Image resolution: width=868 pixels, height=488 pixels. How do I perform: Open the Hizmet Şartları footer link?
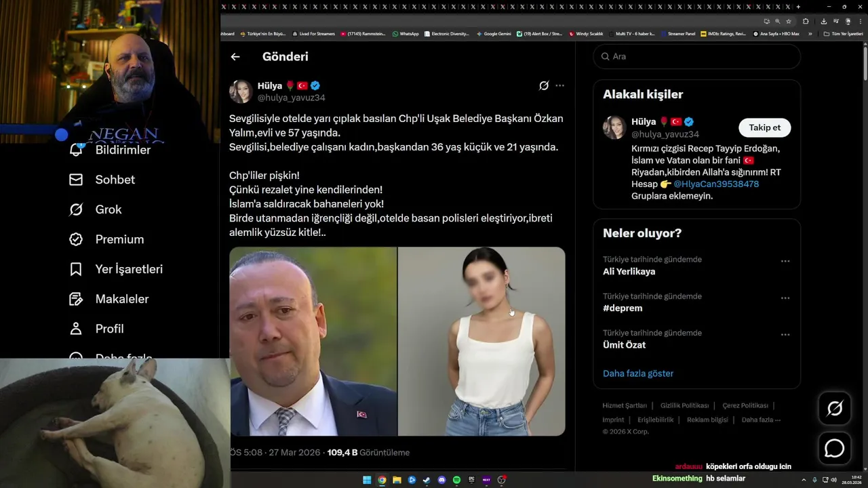625,405
